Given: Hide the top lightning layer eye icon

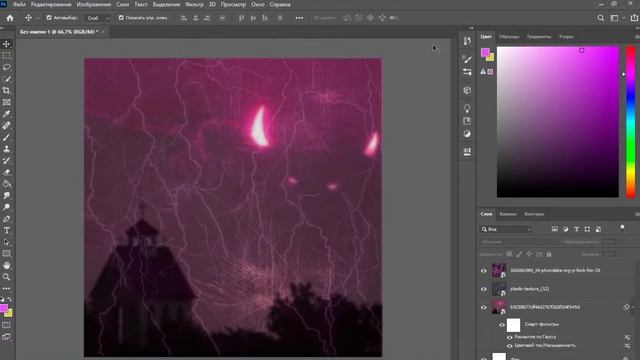Looking at the screenshot, I should [484, 271].
